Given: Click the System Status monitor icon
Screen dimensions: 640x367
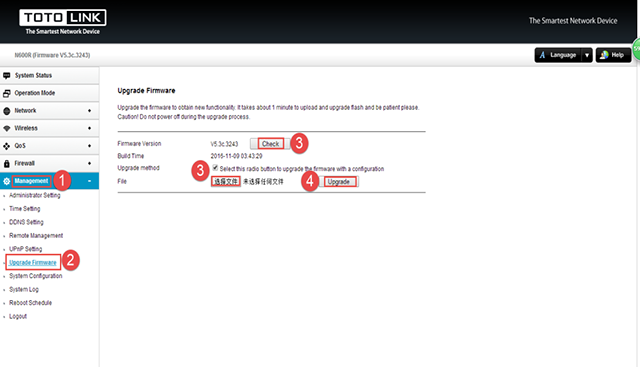Looking at the screenshot, I should 7,76.
